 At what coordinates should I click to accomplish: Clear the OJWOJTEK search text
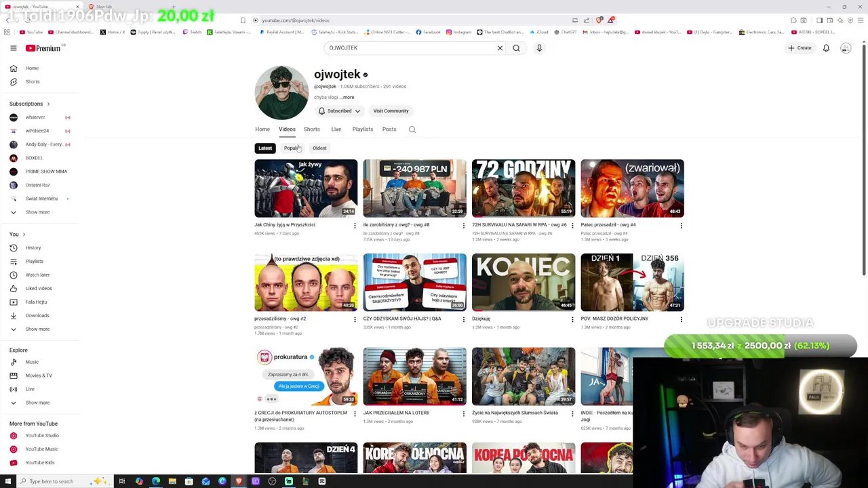point(500,48)
